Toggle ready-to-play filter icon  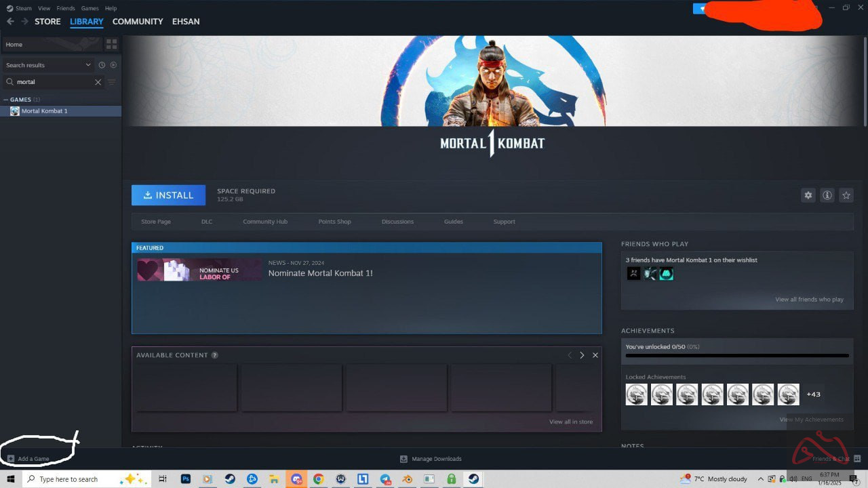pyautogui.click(x=113, y=65)
